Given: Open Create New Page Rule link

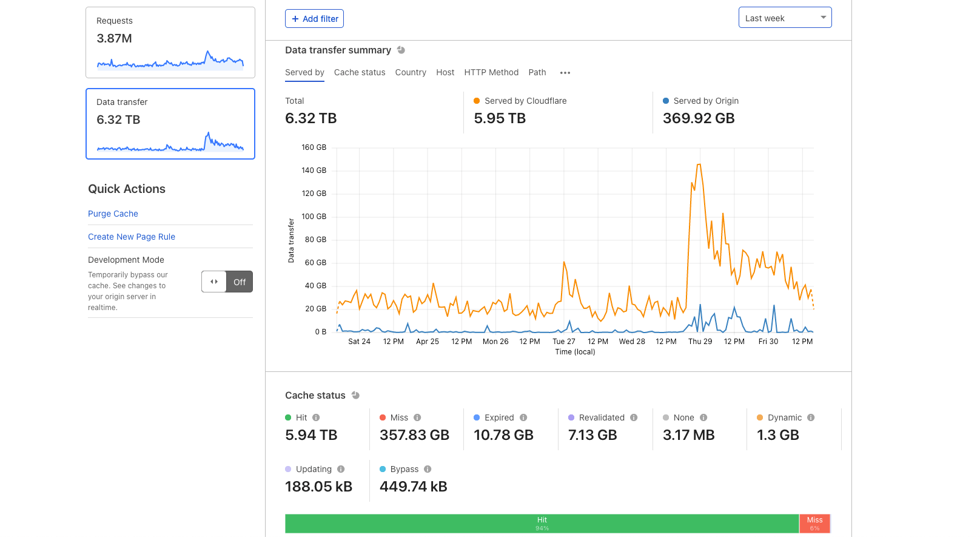Looking at the screenshot, I should pos(132,237).
